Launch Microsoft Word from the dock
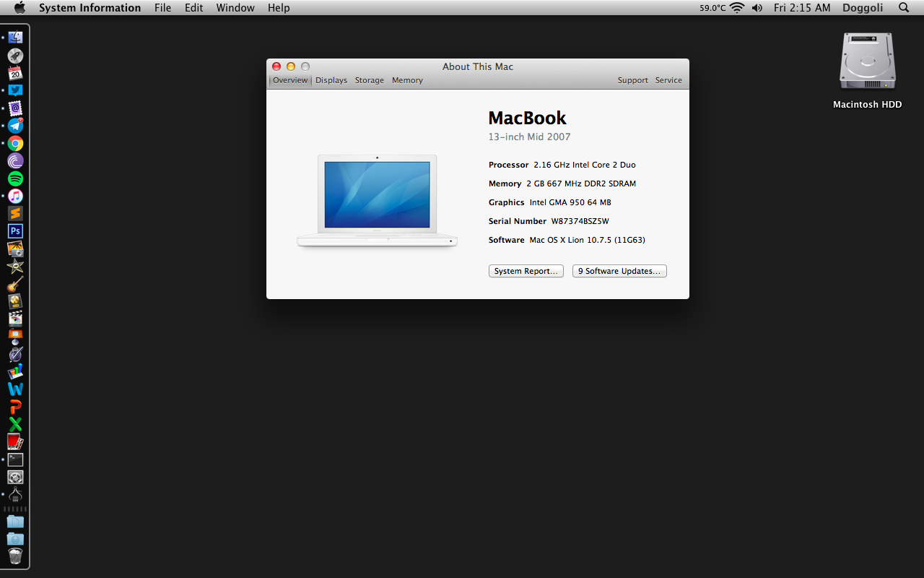Screen dimensions: 924x578 (15, 389)
